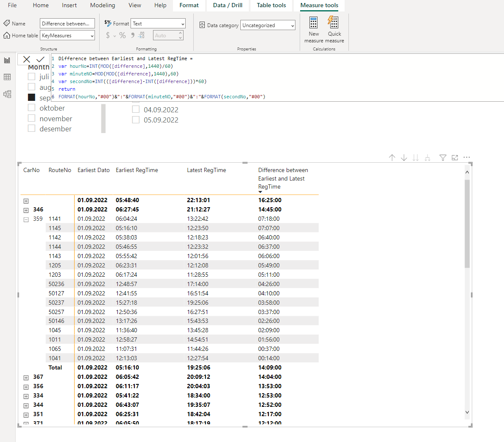
Task: Open the Home ribbon tab
Action: coord(41,5)
